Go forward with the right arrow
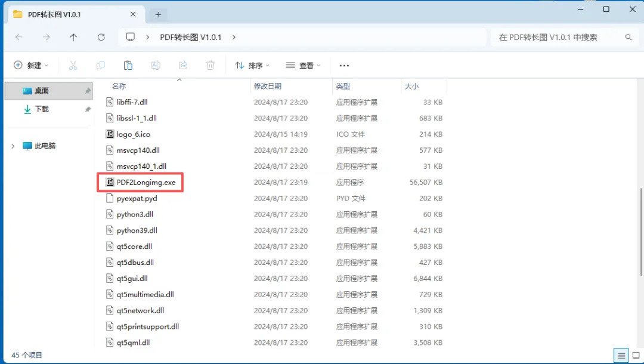Image resolution: width=644 pixels, height=364 pixels. tap(47, 37)
